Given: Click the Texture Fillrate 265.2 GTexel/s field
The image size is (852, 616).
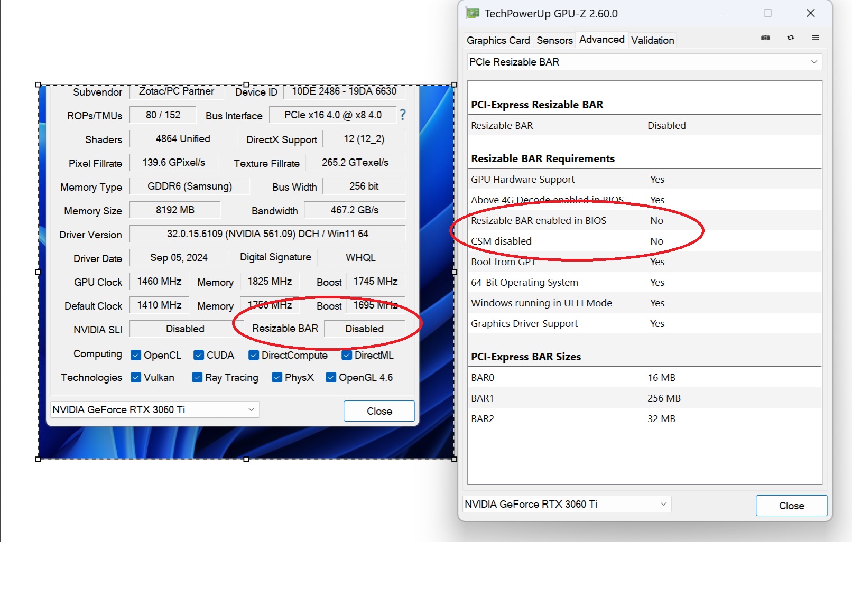Looking at the screenshot, I should point(355,162).
